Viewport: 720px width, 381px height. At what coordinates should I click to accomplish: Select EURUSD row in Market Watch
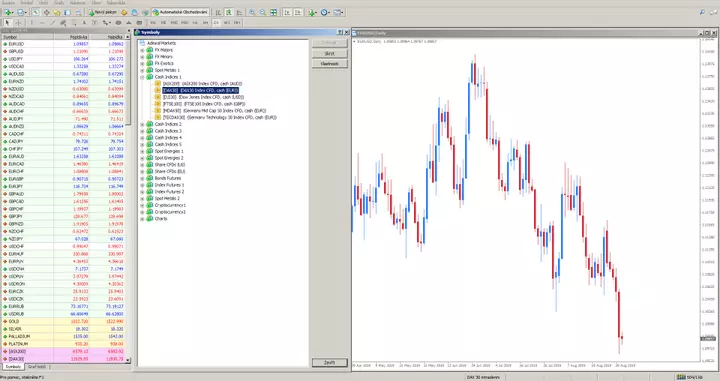[x=64, y=44]
